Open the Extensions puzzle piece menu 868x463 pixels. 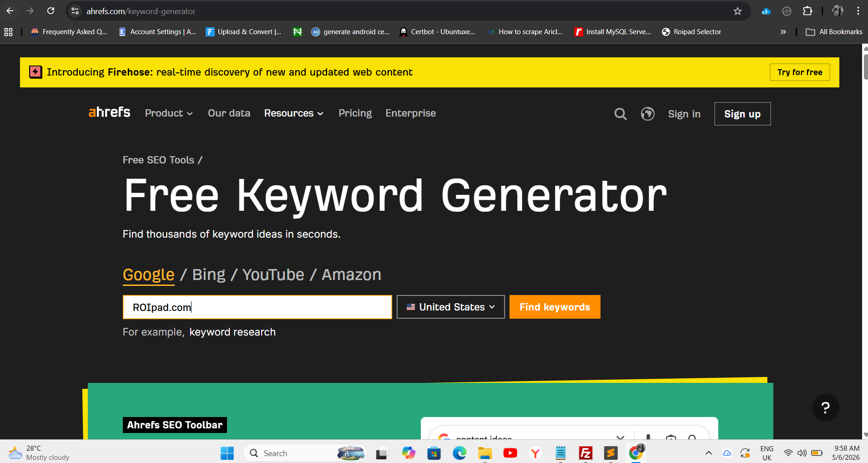(807, 11)
